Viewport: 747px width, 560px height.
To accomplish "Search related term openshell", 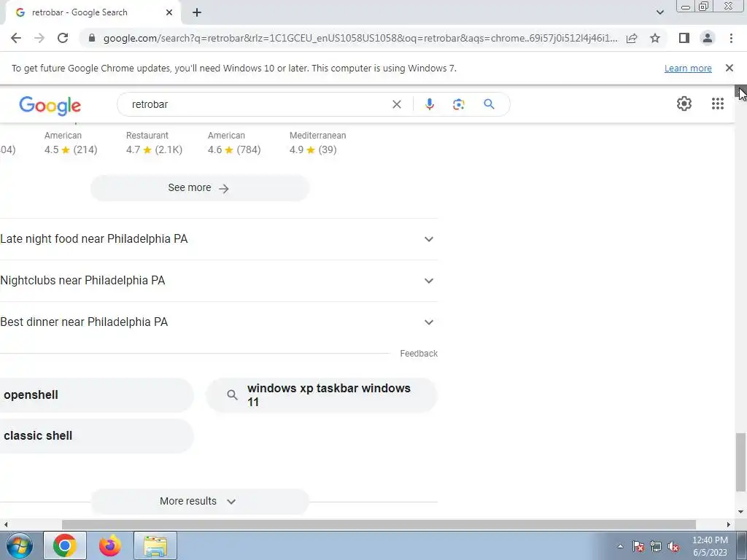I will pyautogui.click(x=96, y=394).
